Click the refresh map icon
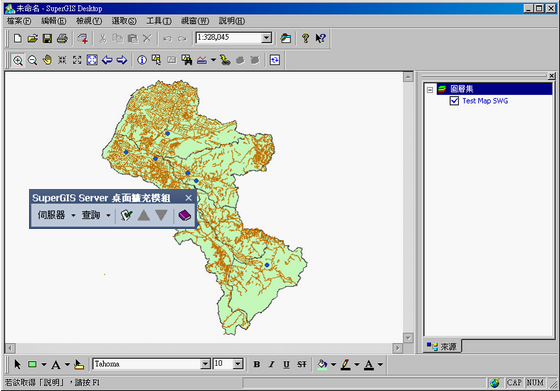 click(275, 60)
